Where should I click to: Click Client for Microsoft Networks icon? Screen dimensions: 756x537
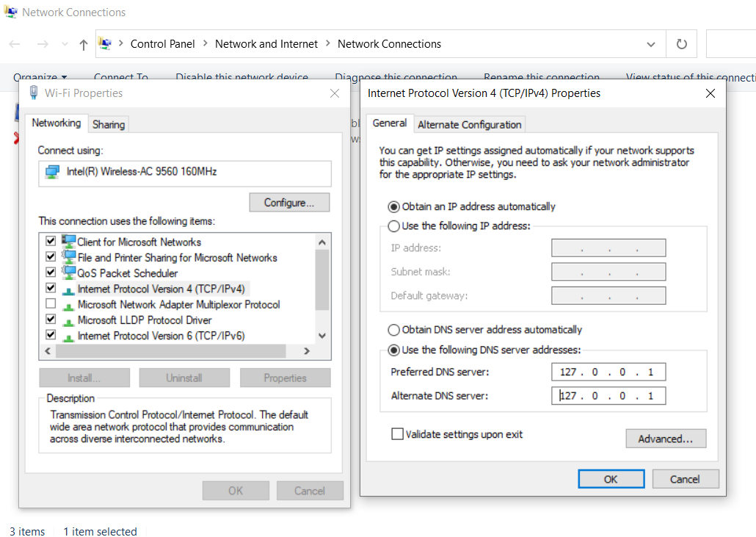(x=68, y=241)
